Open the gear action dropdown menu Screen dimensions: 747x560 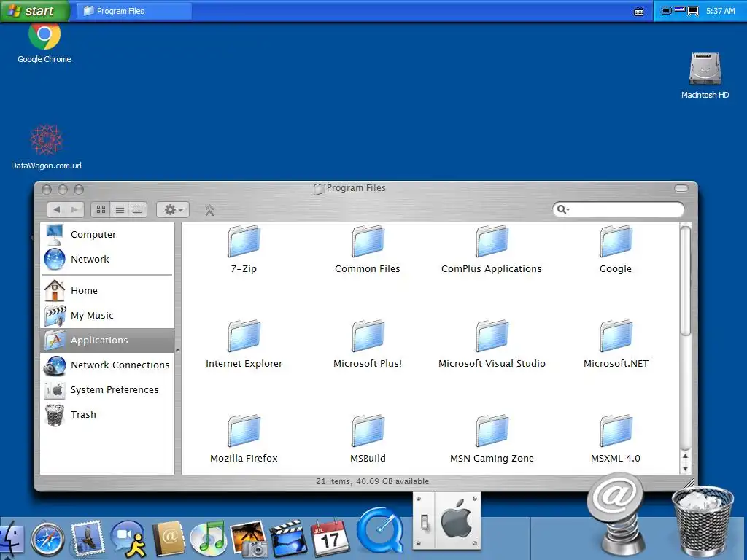pyautogui.click(x=173, y=209)
